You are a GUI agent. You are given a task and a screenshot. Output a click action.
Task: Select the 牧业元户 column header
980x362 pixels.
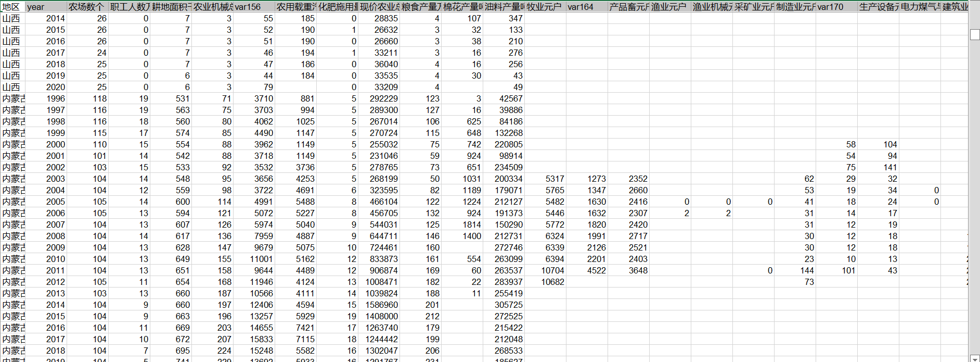coord(545,7)
